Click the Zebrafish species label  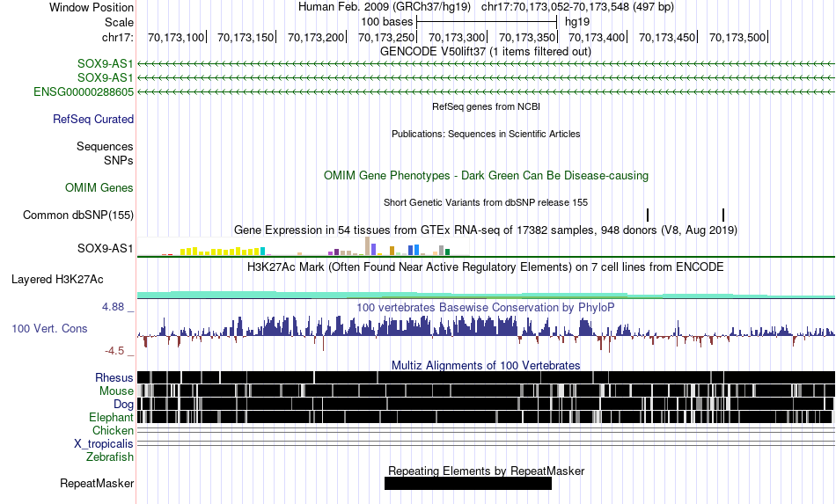tap(110, 457)
